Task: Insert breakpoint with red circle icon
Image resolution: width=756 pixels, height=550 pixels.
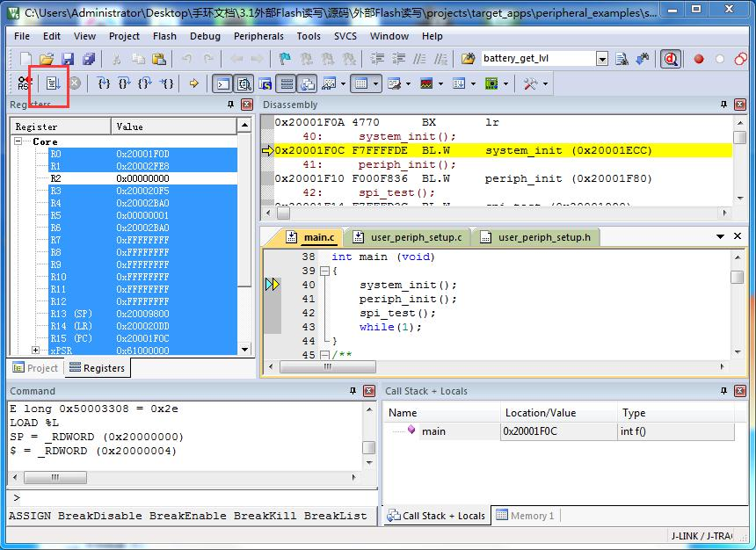Action: 698,59
